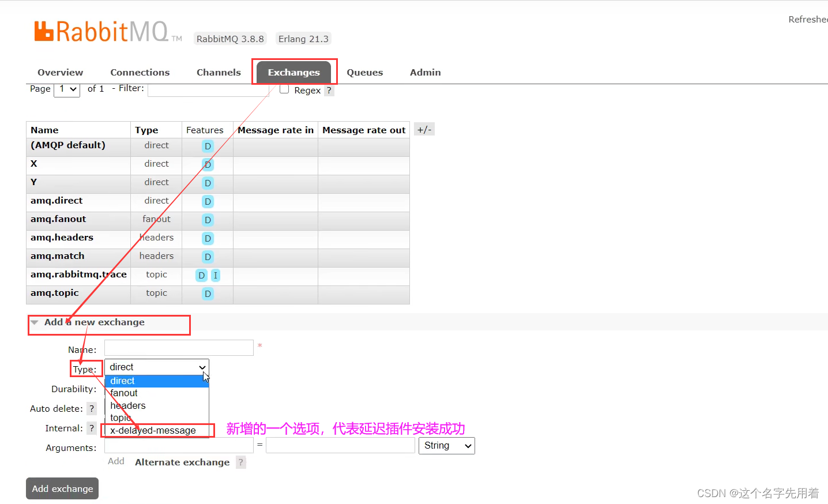
Task: Open the Alternate exchange help question mark
Action: [x=241, y=462]
